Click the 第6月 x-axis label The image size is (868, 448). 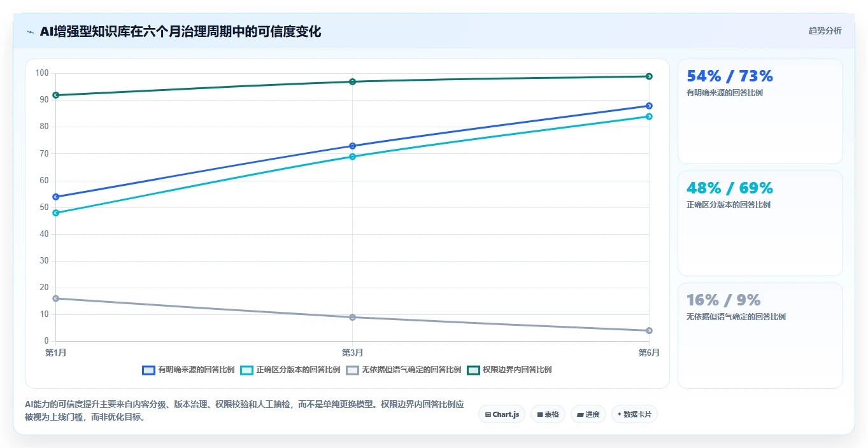pyautogui.click(x=649, y=353)
